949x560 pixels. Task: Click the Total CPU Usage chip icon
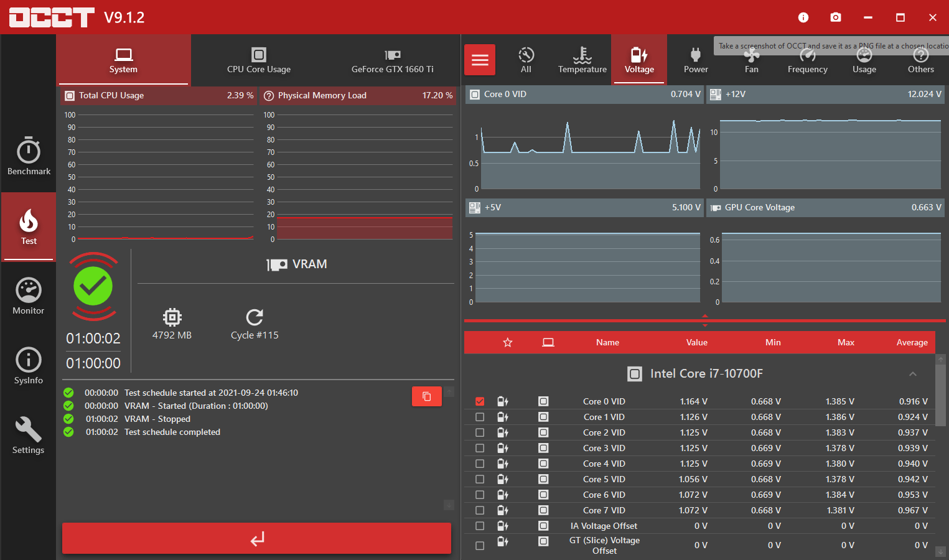(x=70, y=96)
